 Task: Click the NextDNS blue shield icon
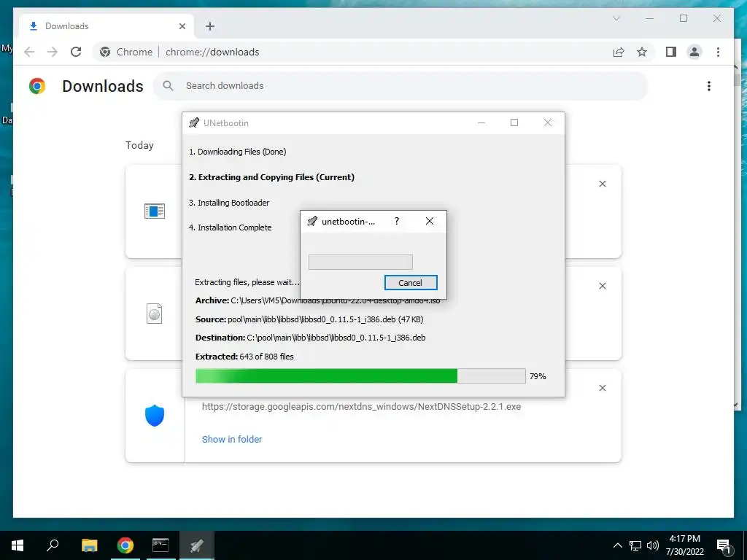click(155, 416)
